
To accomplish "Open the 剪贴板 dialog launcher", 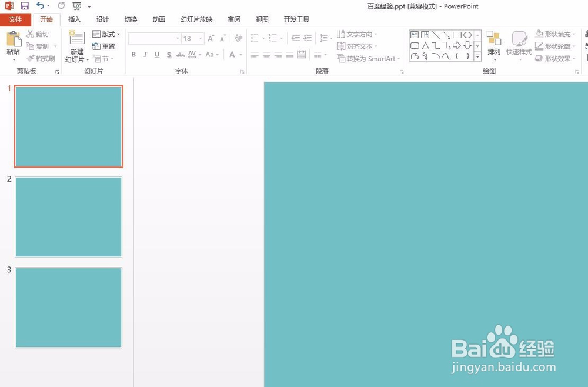I will click(58, 71).
